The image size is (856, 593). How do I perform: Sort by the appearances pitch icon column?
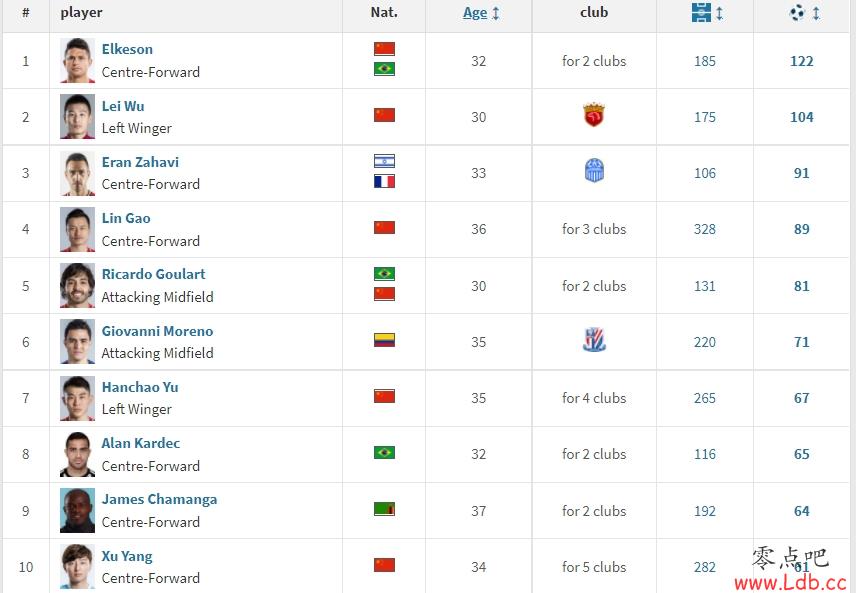point(701,13)
